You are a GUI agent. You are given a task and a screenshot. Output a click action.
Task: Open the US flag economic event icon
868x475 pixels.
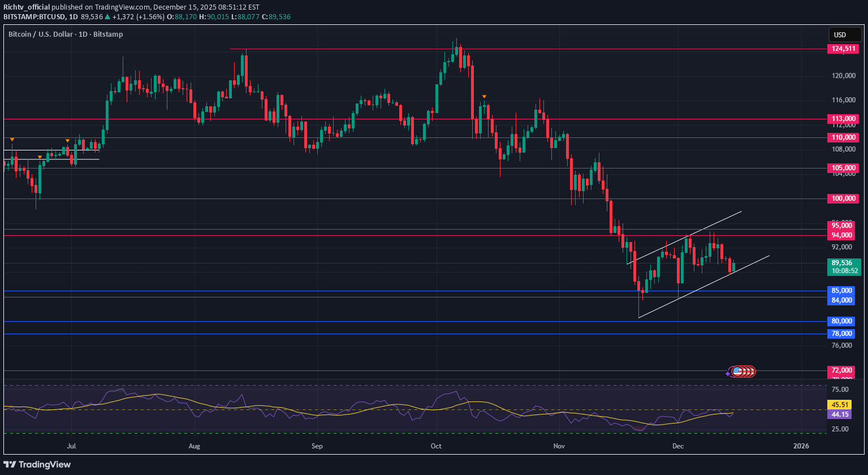pos(737,372)
